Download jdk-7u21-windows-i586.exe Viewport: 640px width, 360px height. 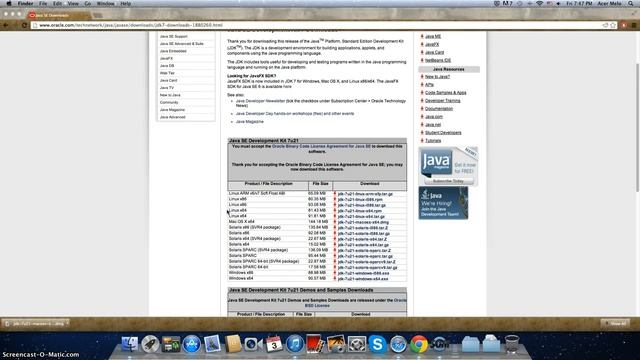[x=363, y=273]
